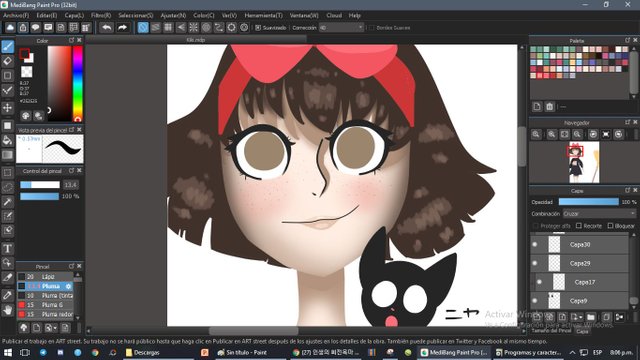Viewport: 640px width, 360px height.
Task: Open the Combinación blend mode dropdown
Action: [x=599, y=213]
